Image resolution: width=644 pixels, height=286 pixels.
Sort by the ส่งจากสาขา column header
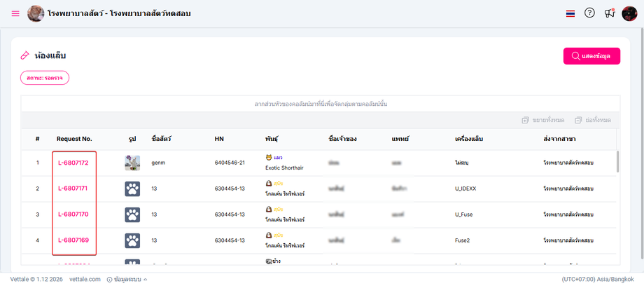[x=559, y=139]
